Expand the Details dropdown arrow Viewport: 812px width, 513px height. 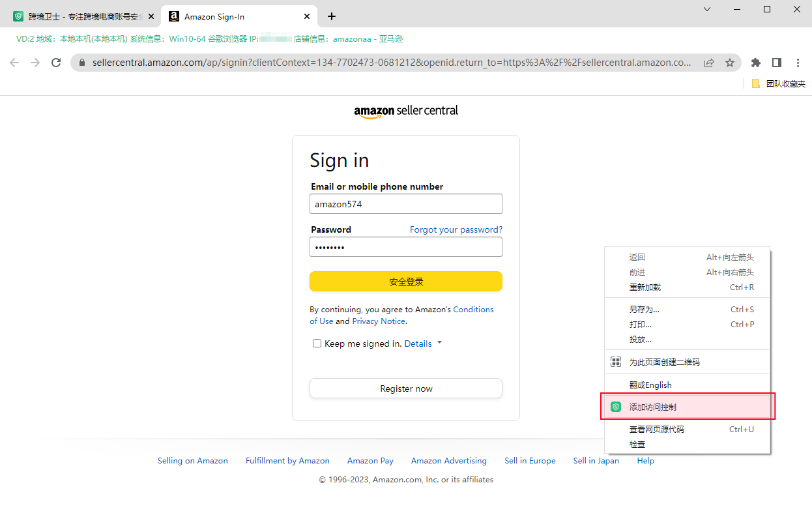439,342
